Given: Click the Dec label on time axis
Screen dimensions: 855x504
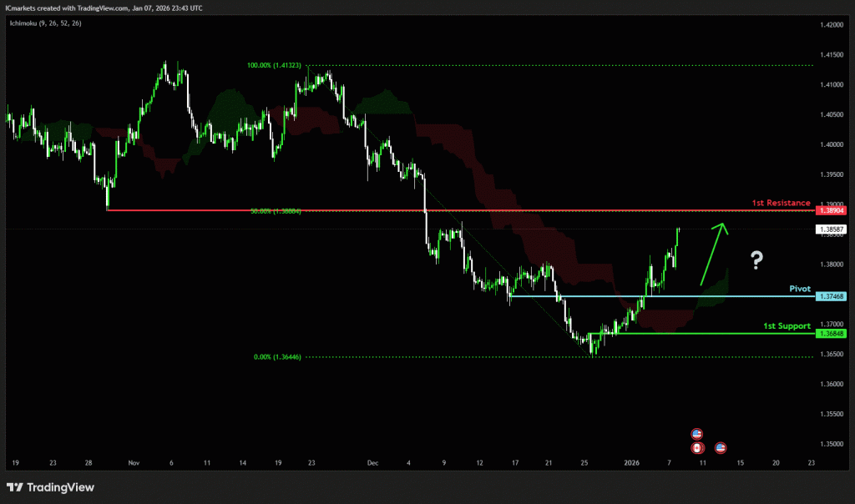Looking at the screenshot, I should (x=373, y=461).
